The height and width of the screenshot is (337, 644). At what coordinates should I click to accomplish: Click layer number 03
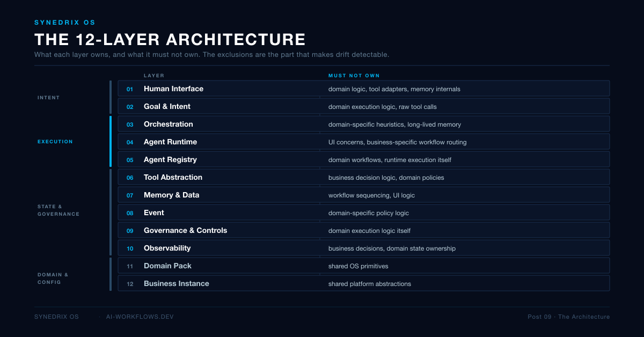(x=130, y=124)
